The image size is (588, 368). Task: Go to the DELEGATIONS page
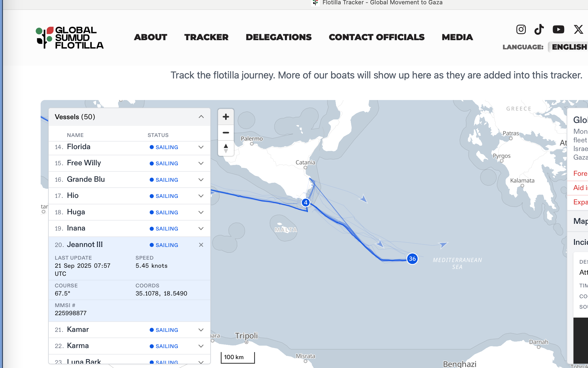278,37
